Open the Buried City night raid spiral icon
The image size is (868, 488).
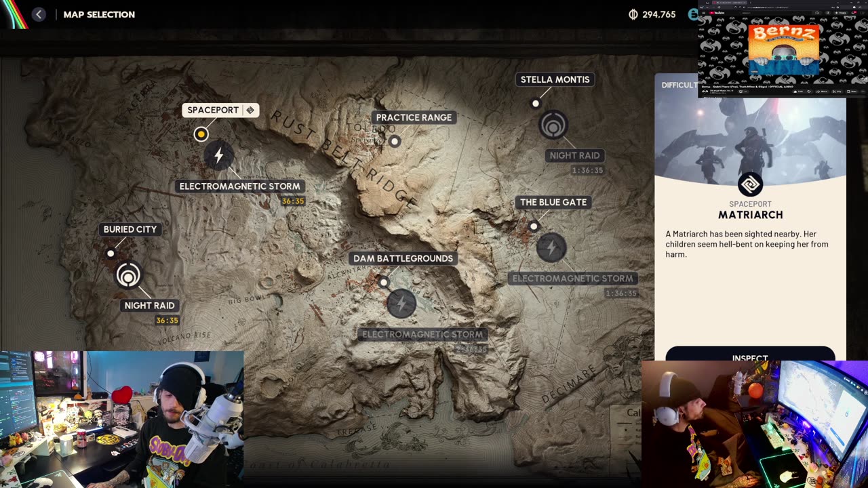(x=128, y=276)
